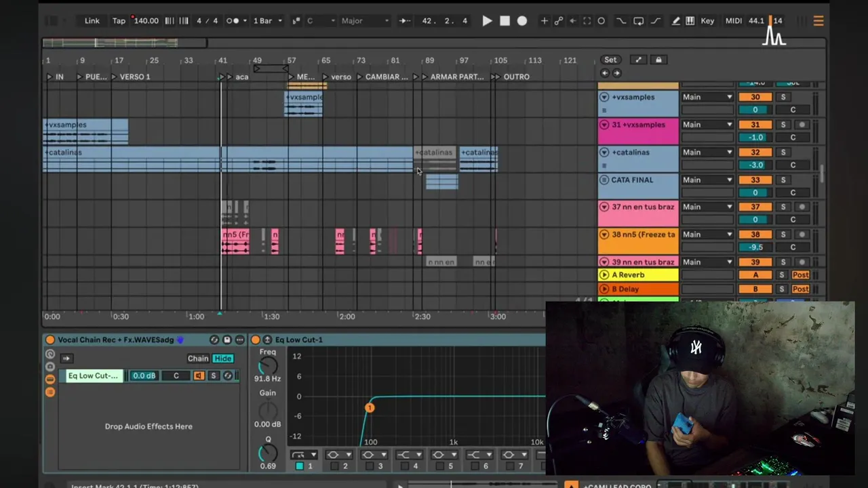The image size is (868, 488).
Task: Arm record on track 38 nn5
Action: tap(802, 235)
